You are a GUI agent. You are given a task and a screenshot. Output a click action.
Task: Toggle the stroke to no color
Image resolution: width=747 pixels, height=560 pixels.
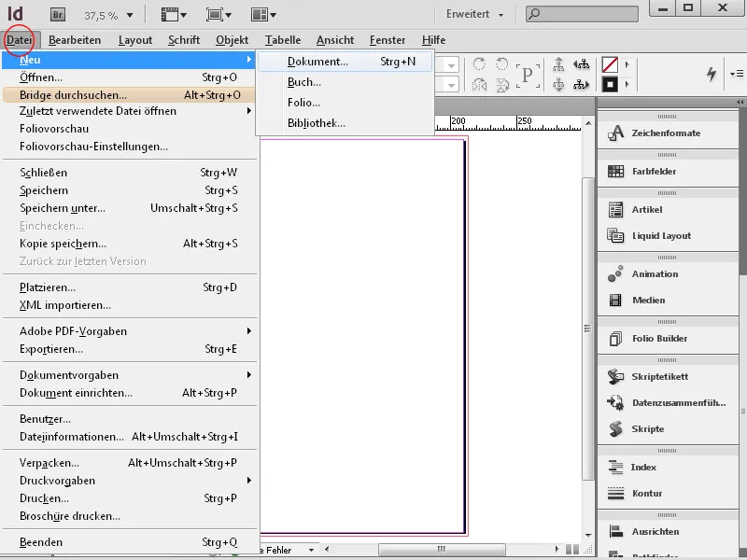pyautogui.click(x=610, y=85)
